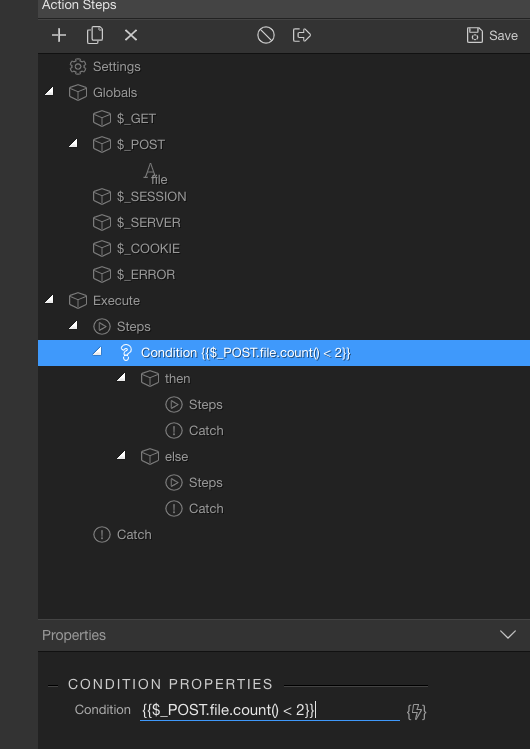Select the $_SESSION globals item
This screenshot has height=749, width=530.
point(140,196)
